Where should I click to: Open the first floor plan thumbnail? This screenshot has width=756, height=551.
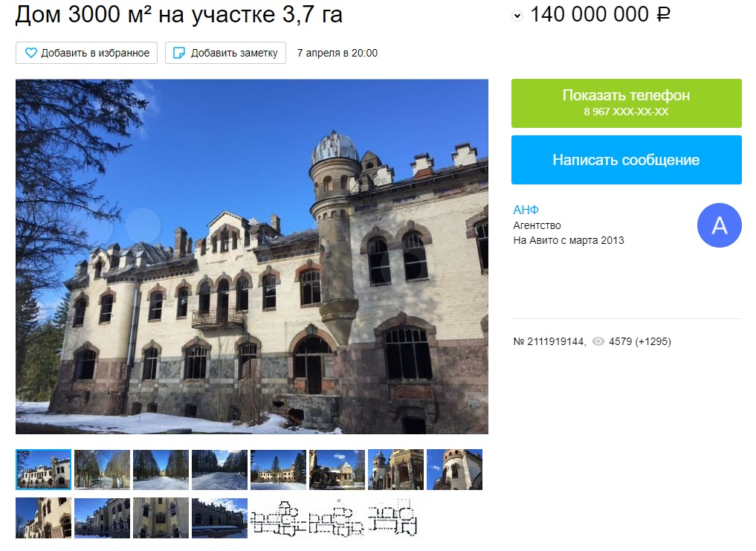click(278, 518)
